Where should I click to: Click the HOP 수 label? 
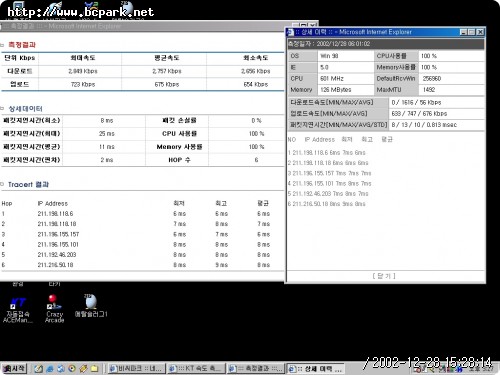pos(179,160)
